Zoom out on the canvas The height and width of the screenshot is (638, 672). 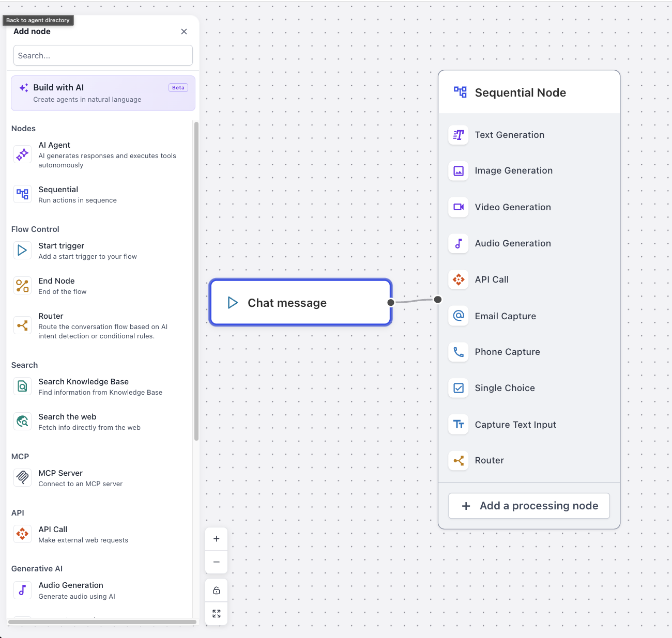pyautogui.click(x=217, y=562)
